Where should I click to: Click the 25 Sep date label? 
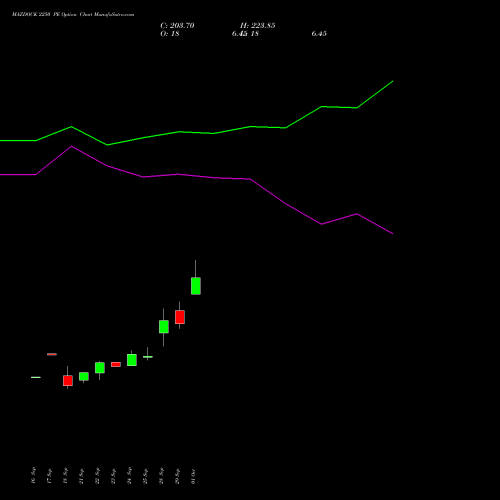click(145, 475)
